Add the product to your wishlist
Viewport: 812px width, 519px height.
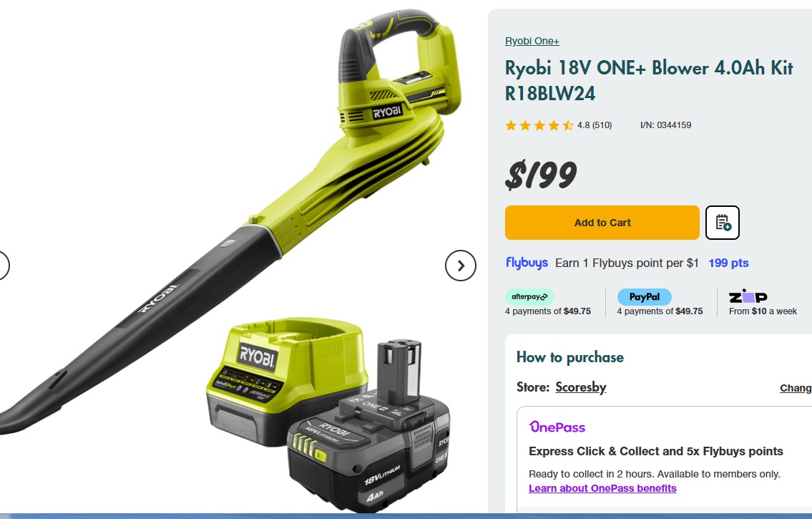(722, 223)
